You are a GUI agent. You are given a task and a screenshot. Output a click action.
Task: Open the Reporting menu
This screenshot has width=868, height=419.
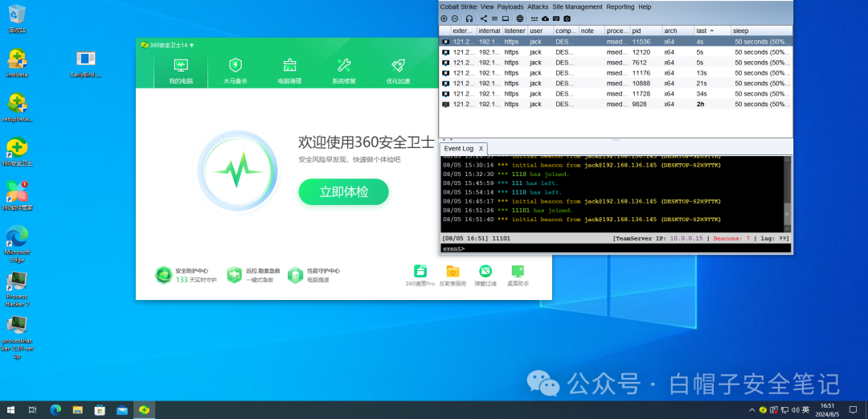(620, 7)
